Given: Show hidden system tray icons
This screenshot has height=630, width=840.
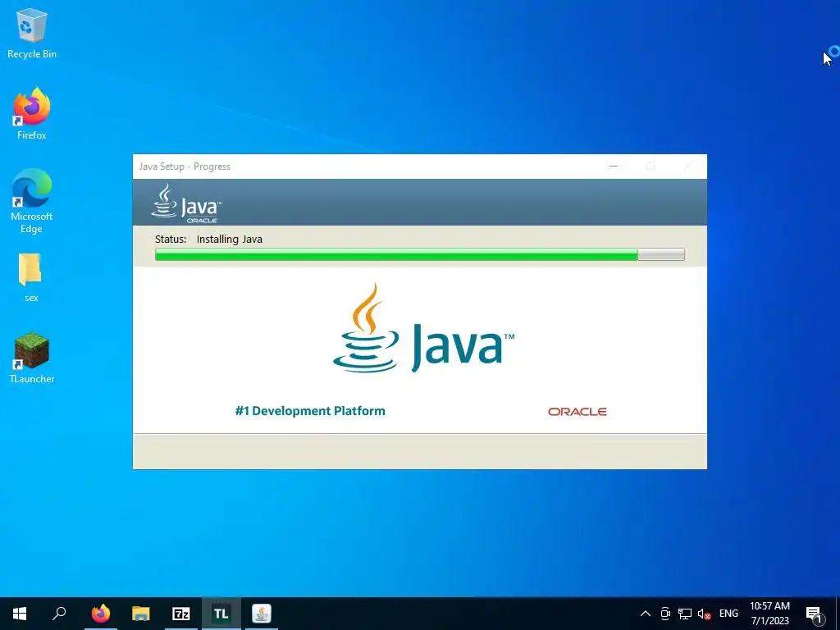Looking at the screenshot, I should [646, 614].
